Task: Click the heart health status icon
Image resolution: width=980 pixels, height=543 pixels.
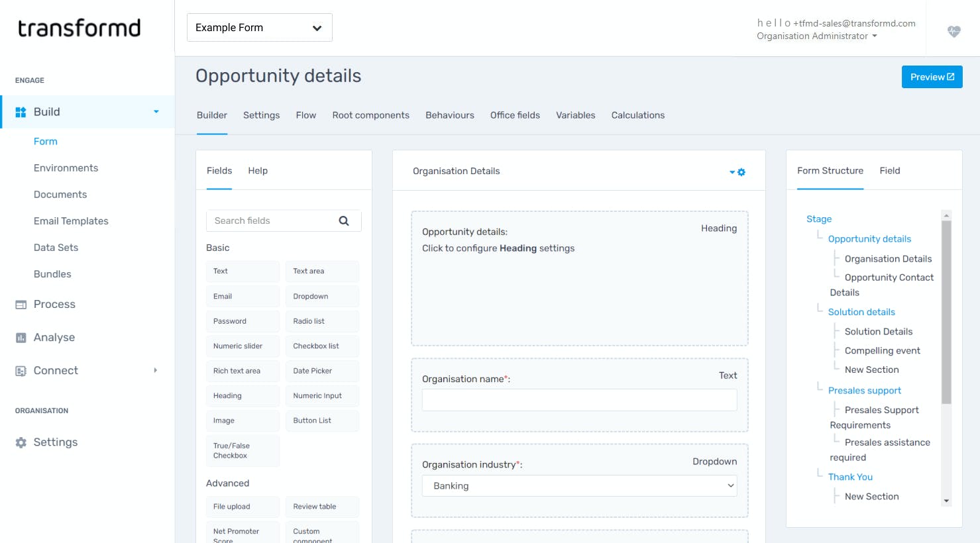Action: click(x=953, y=31)
